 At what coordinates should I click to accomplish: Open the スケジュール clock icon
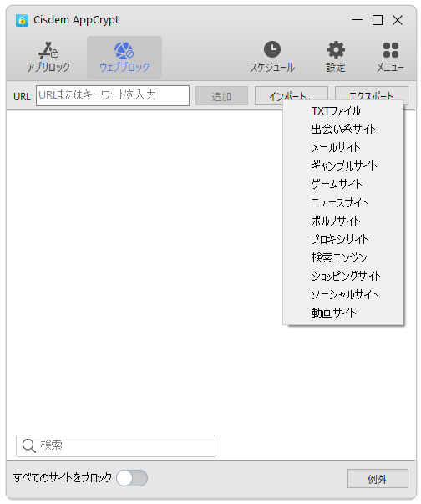pos(272,49)
